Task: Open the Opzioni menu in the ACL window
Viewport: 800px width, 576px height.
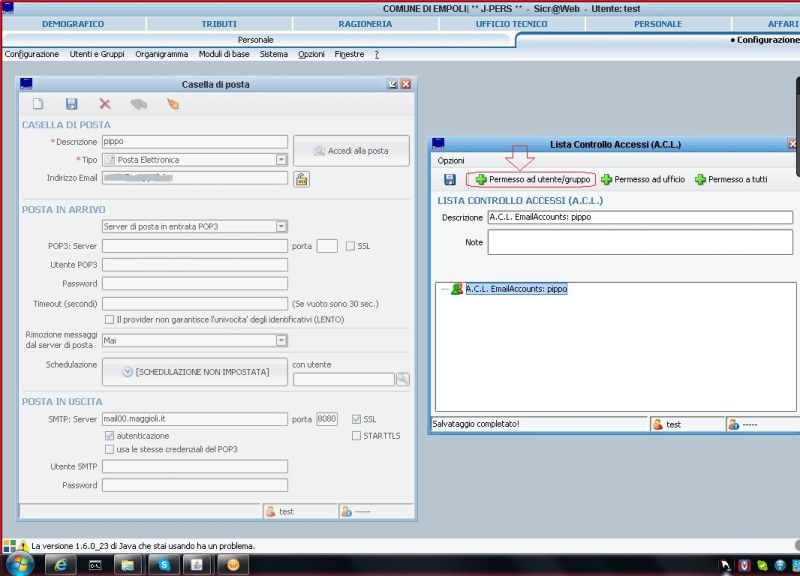Action: click(x=452, y=160)
